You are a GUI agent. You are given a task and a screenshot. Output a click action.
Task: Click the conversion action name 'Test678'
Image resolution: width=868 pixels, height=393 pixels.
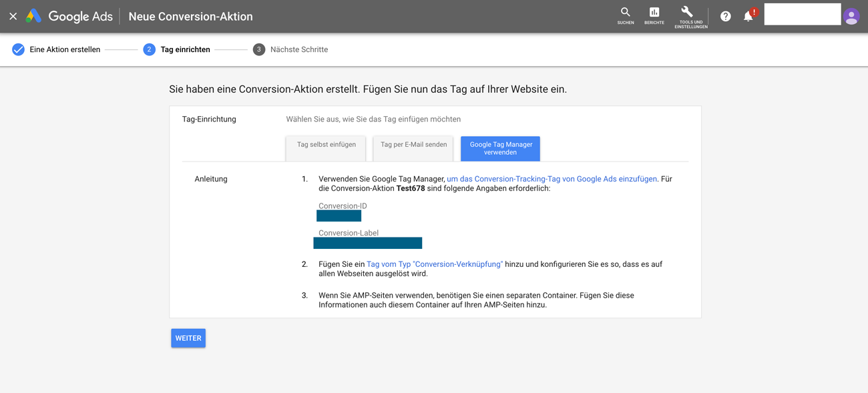coord(411,188)
